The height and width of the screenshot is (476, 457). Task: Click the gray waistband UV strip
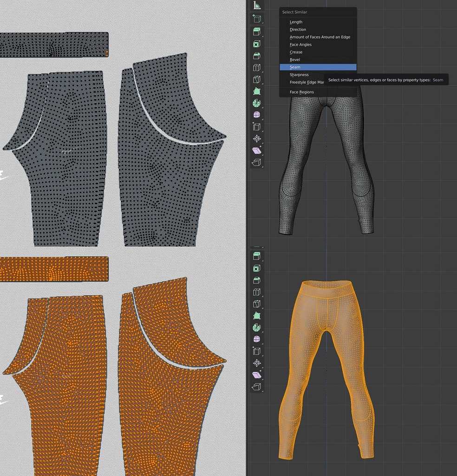54,45
